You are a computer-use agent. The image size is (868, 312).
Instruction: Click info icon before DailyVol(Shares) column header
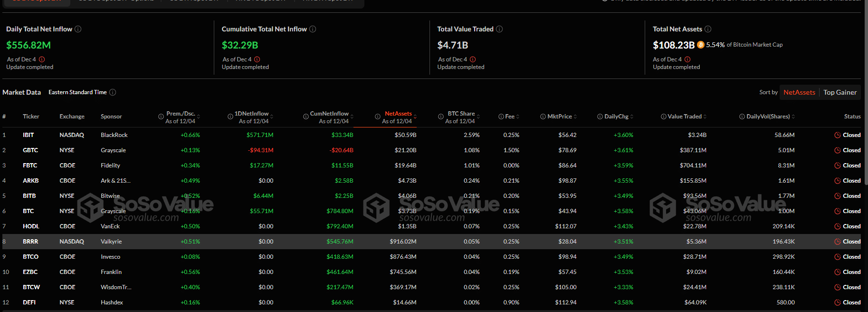tap(742, 117)
